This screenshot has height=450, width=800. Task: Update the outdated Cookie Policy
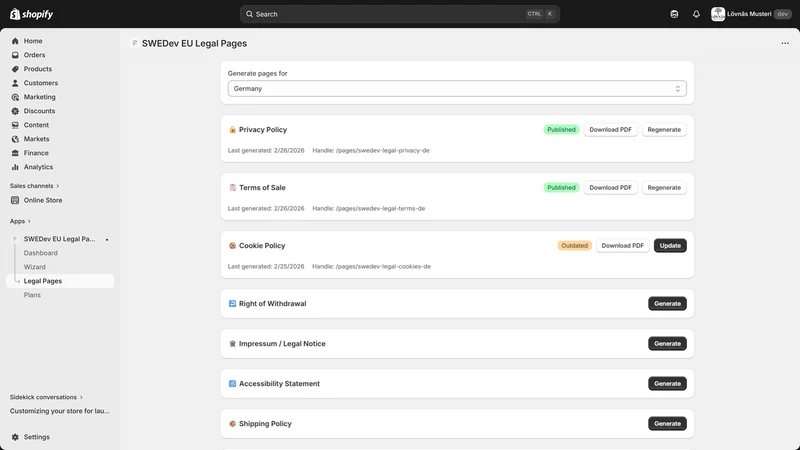(670, 245)
